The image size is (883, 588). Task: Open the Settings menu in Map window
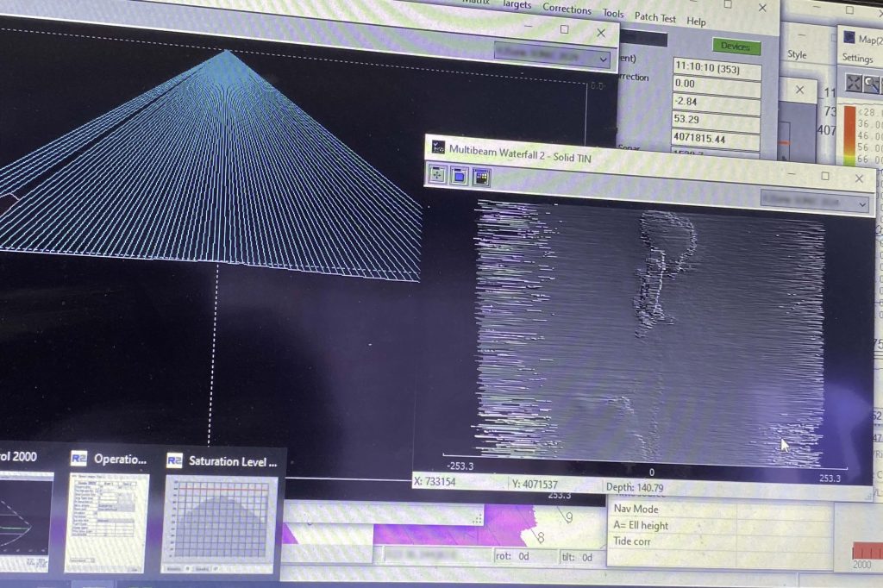tap(857, 58)
